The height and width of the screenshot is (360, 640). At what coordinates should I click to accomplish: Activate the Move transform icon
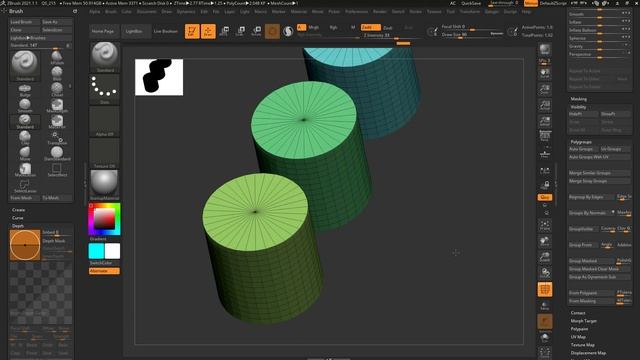[x=224, y=31]
